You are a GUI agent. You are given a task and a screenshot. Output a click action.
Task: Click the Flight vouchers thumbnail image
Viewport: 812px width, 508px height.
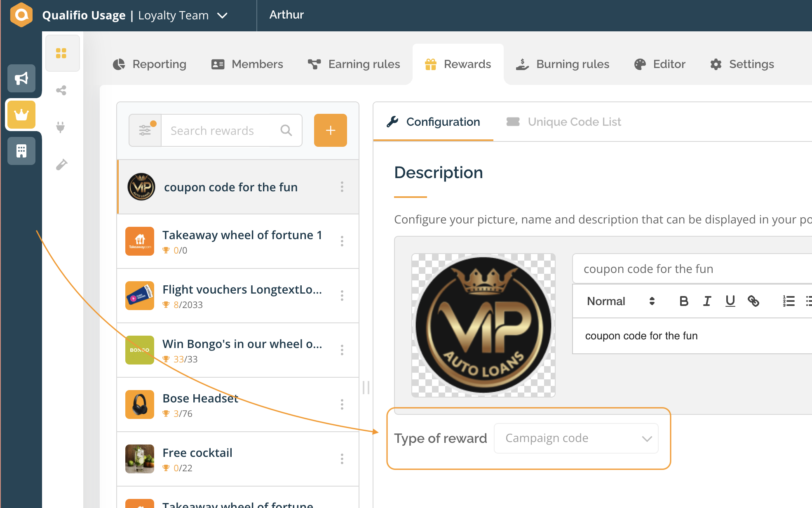140,296
